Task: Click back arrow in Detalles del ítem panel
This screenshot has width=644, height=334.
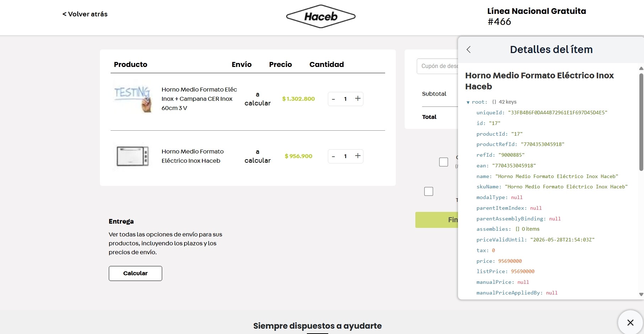Action: [469, 49]
